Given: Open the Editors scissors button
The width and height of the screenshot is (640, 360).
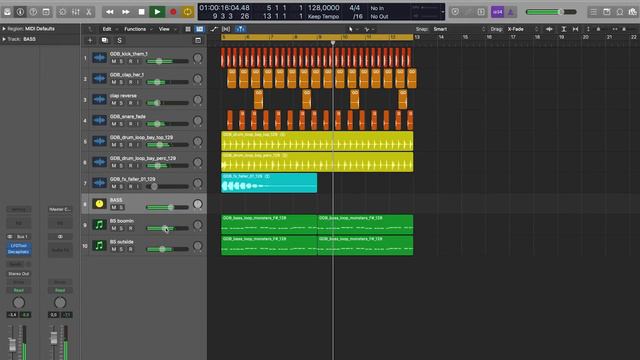Looking at the screenshot, I should (x=89, y=12).
